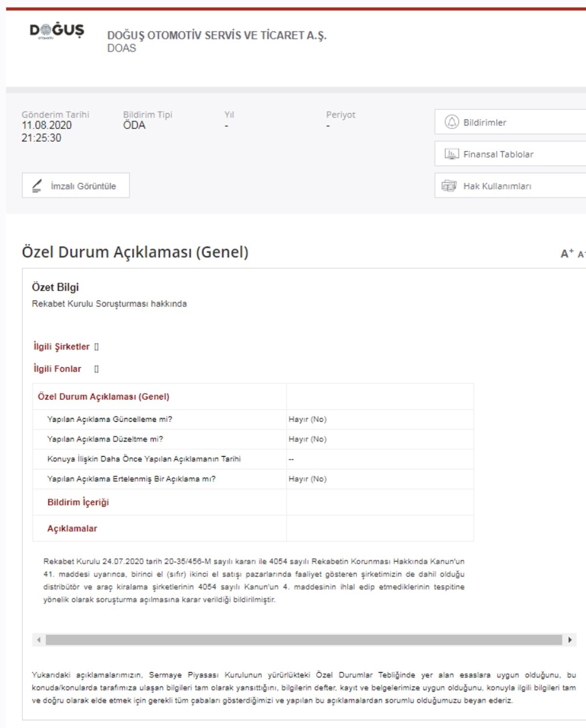The image size is (586, 728).
Task: Click the right arrow of the horizontal scrollbar
Action: pos(570,640)
